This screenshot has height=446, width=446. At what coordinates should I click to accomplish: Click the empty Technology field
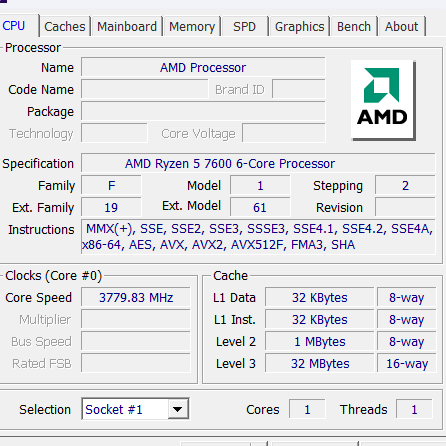pos(114,133)
